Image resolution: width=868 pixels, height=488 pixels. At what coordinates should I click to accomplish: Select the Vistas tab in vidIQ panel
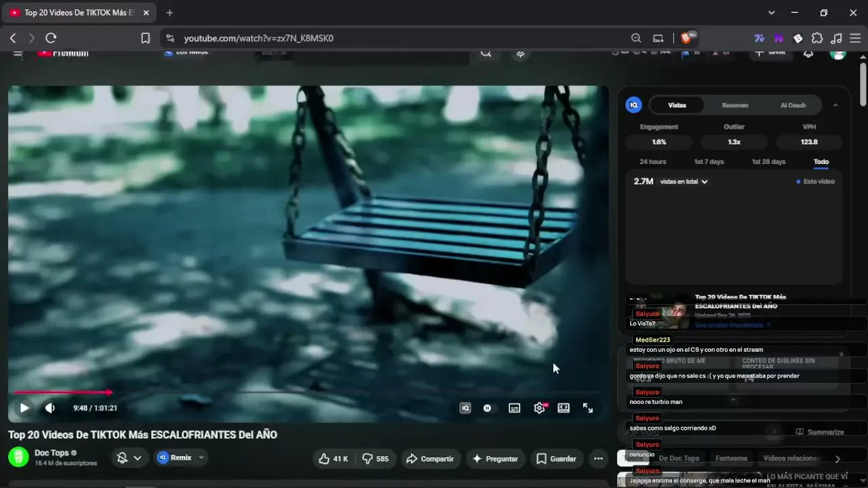(677, 105)
